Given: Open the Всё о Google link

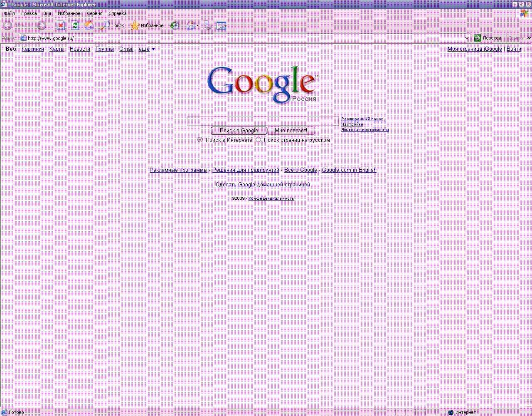Looking at the screenshot, I should pyautogui.click(x=300, y=170).
